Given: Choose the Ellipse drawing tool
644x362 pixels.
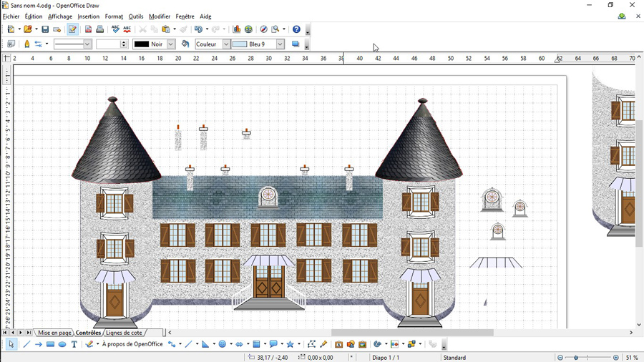Looking at the screenshot, I should click(x=62, y=344).
